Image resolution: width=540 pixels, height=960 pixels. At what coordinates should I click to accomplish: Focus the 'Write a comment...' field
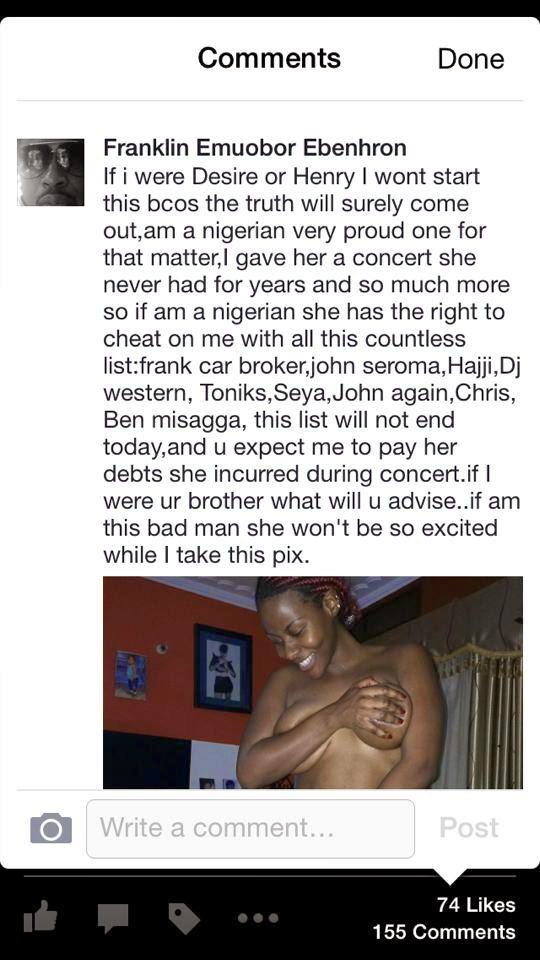coord(250,828)
